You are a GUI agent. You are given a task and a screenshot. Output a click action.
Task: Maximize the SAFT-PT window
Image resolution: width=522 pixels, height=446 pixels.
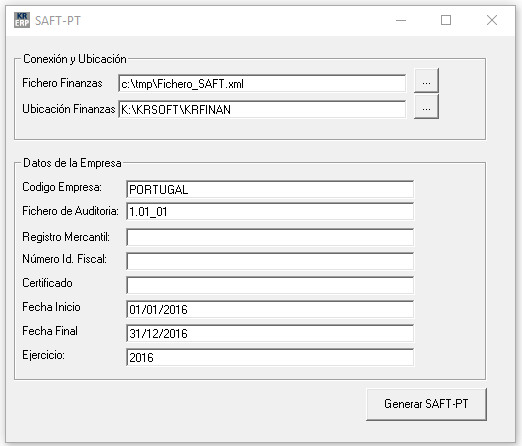[x=446, y=20]
